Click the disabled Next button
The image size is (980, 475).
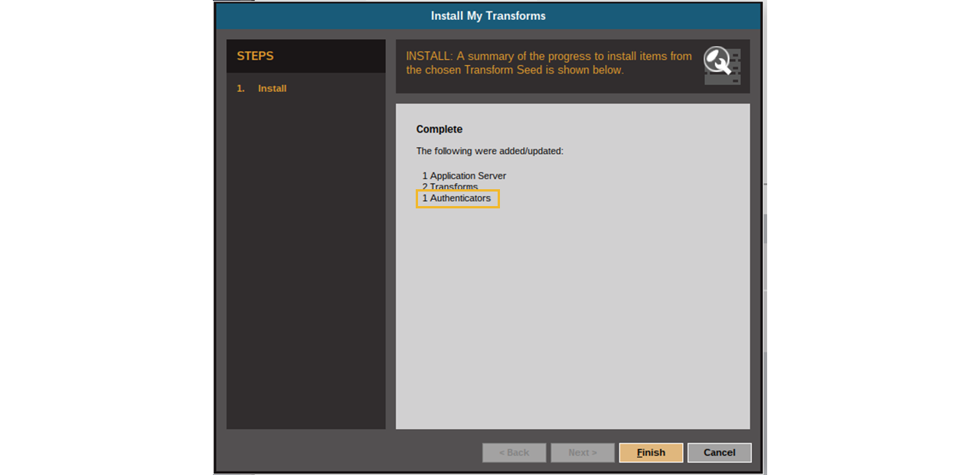point(583,453)
